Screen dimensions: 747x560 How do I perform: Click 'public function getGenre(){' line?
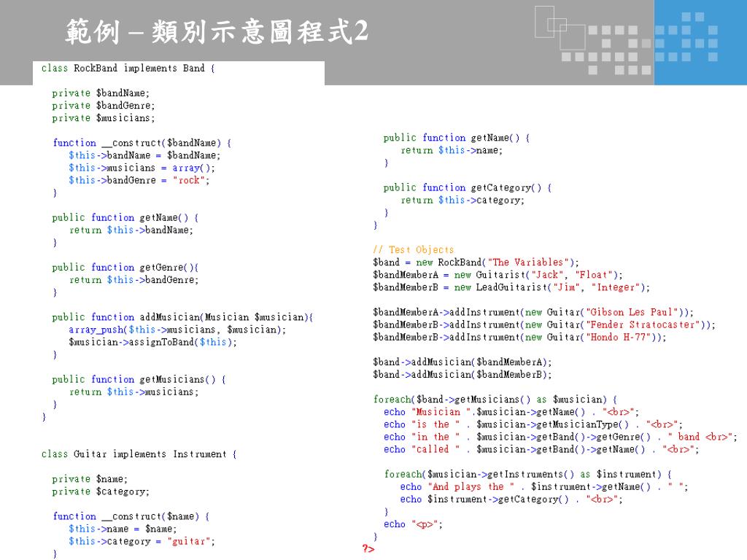125,268
